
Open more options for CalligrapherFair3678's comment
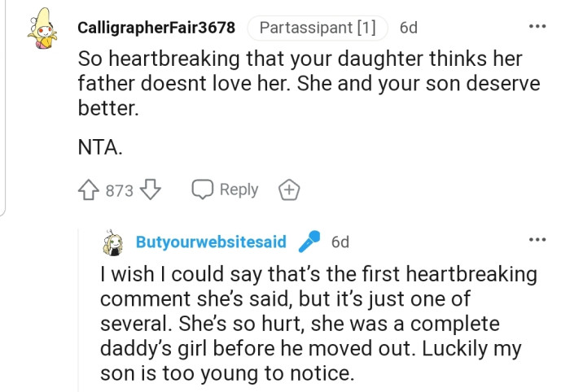[537, 26]
